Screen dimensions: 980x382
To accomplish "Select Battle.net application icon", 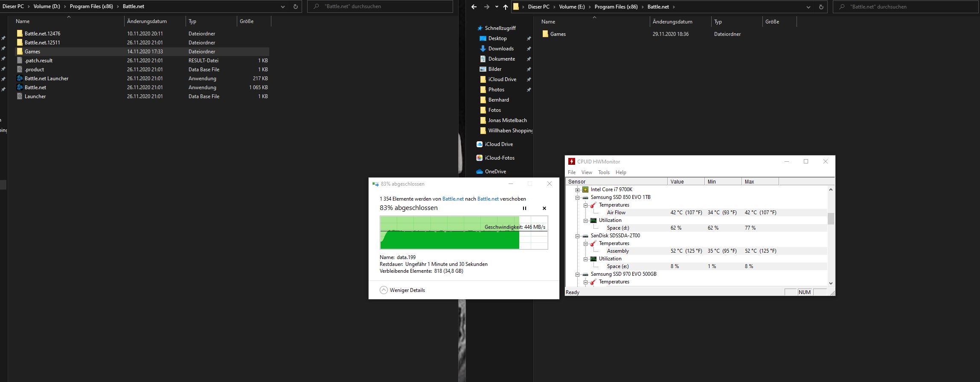I will 20,87.
